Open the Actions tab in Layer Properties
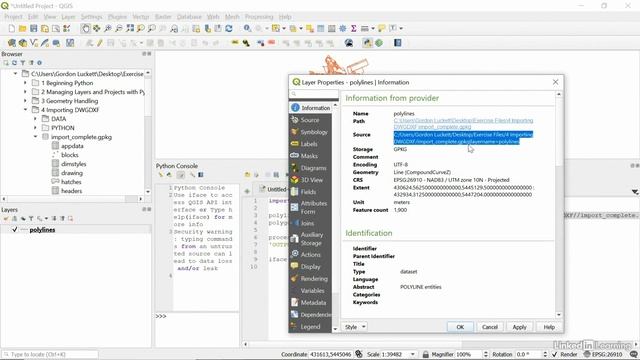This screenshot has height=360, width=640. 311,254
